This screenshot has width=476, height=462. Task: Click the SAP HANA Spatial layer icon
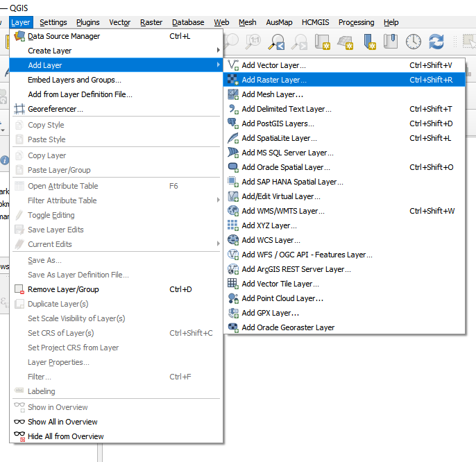click(233, 182)
